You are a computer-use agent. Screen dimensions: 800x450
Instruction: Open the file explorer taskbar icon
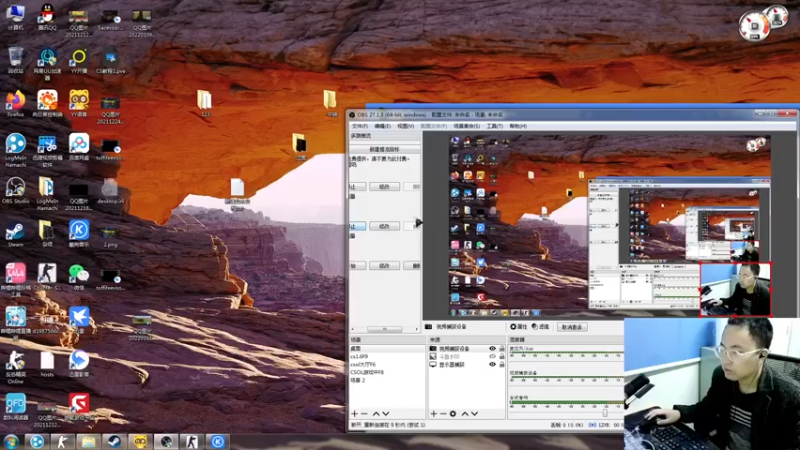coord(88,442)
